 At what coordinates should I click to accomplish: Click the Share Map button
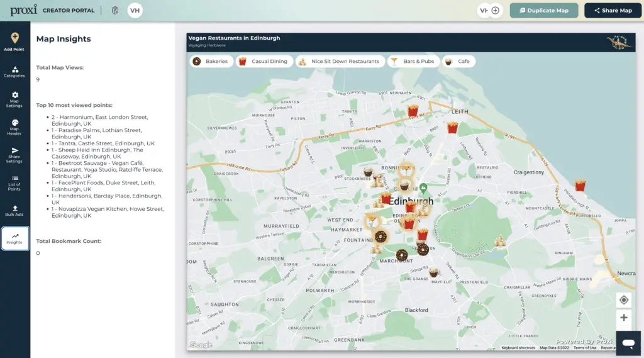[x=613, y=10]
